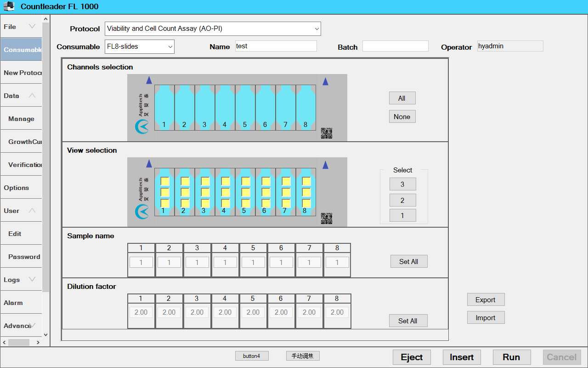The width and height of the screenshot is (588, 368).
Task: Toggle top view square of channel 3
Action: coord(205,181)
